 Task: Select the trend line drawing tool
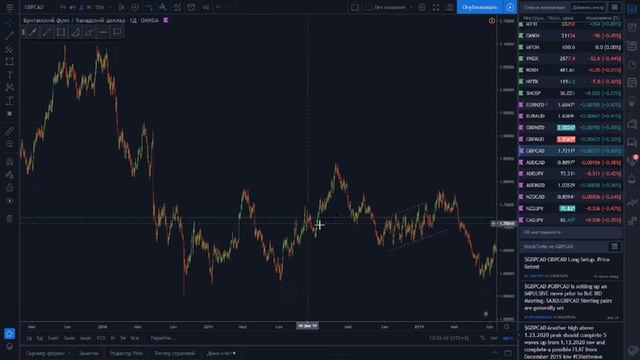(9, 36)
